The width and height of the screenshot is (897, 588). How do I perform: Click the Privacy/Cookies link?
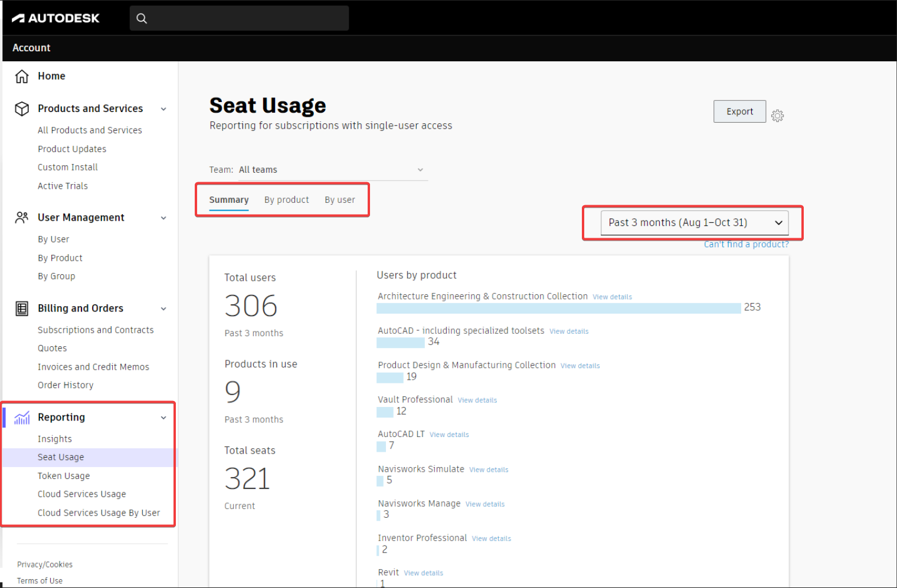pos(45,564)
